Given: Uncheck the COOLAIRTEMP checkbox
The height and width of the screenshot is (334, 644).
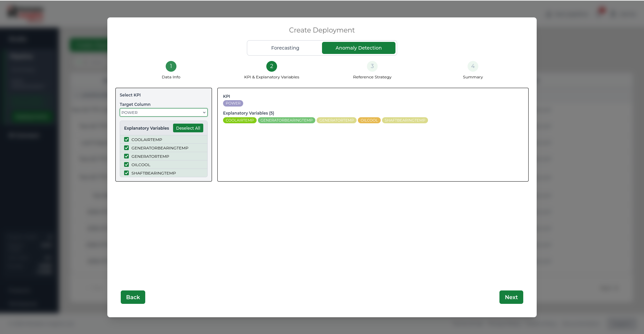Looking at the screenshot, I should (126, 139).
